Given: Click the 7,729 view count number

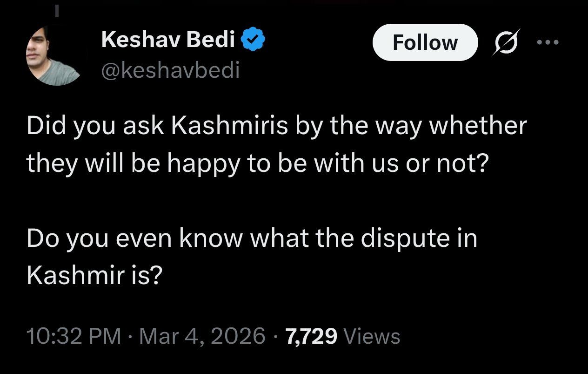Looking at the screenshot, I should 312,336.
